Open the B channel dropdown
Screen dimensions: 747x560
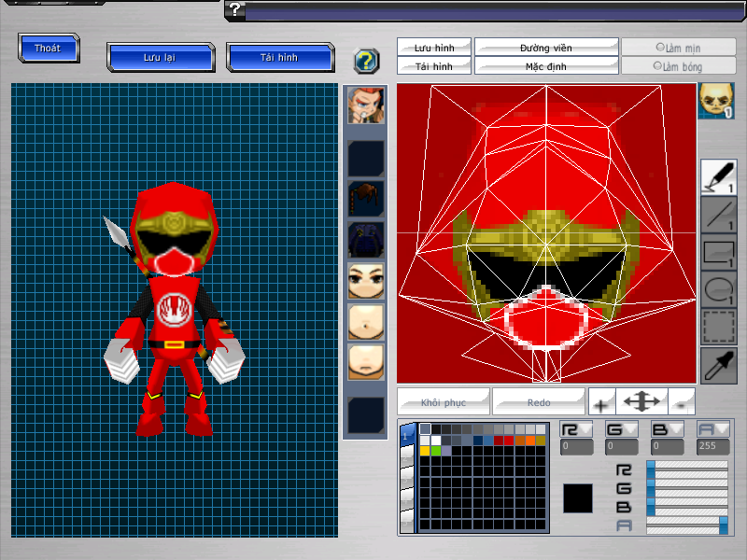click(x=667, y=429)
